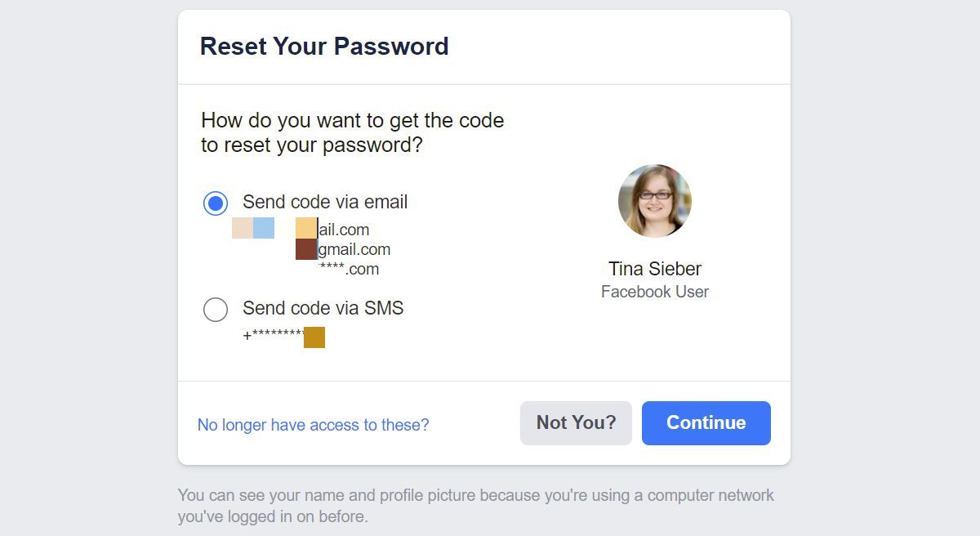Click the masked email ending in ail.com

(x=343, y=230)
